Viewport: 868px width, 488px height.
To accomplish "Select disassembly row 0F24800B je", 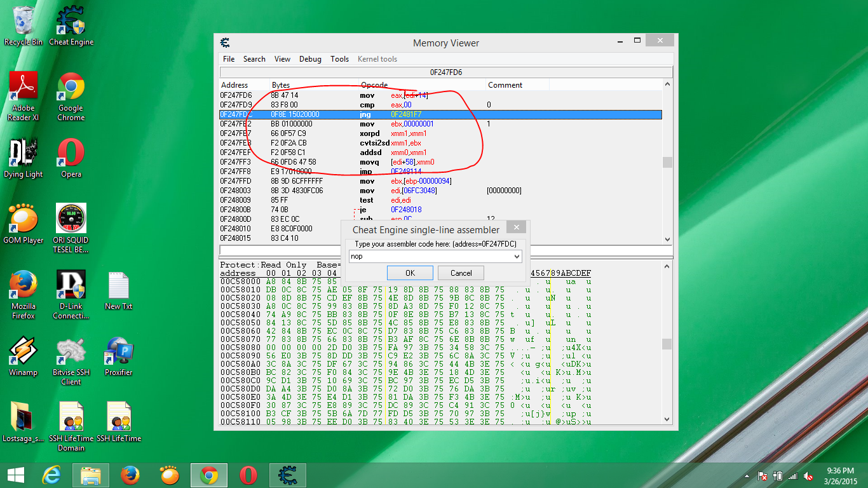I will click(x=441, y=210).
